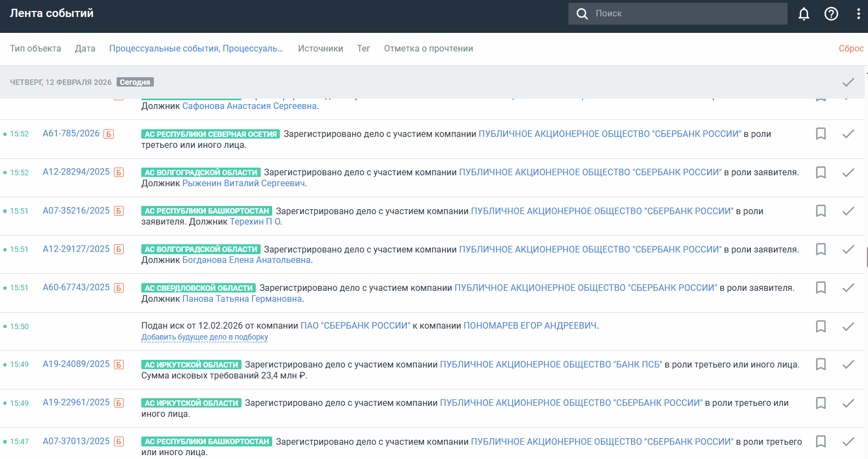Mark all of today's events as read
The image size is (868, 459).
[848, 82]
